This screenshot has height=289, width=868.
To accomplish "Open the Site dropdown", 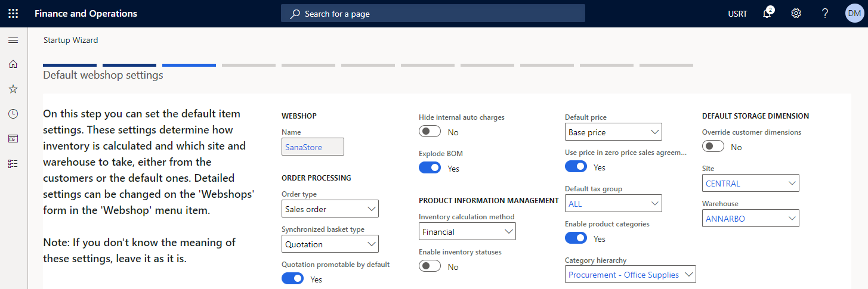I will (x=750, y=183).
